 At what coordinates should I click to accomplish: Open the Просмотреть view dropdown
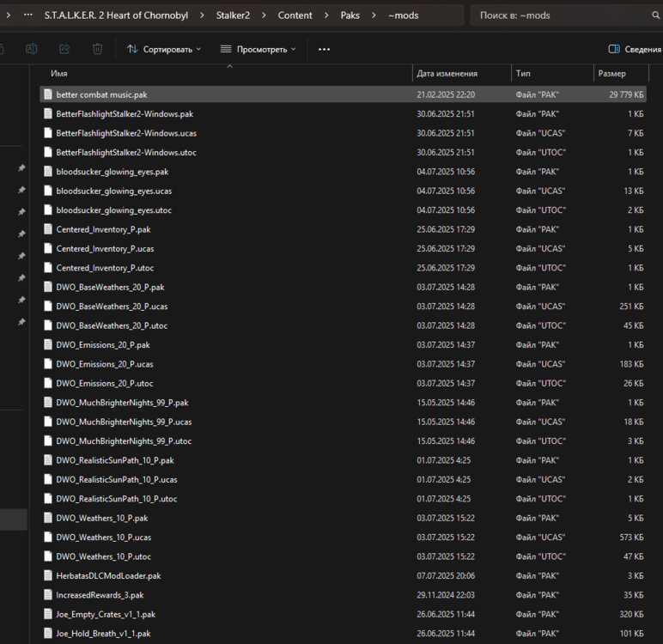pos(258,49)
